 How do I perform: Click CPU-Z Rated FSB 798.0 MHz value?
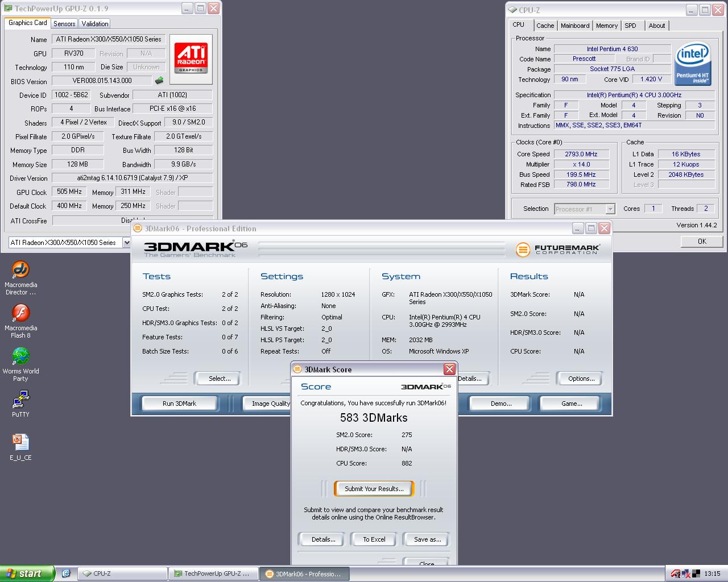click(x=581, y=185)
